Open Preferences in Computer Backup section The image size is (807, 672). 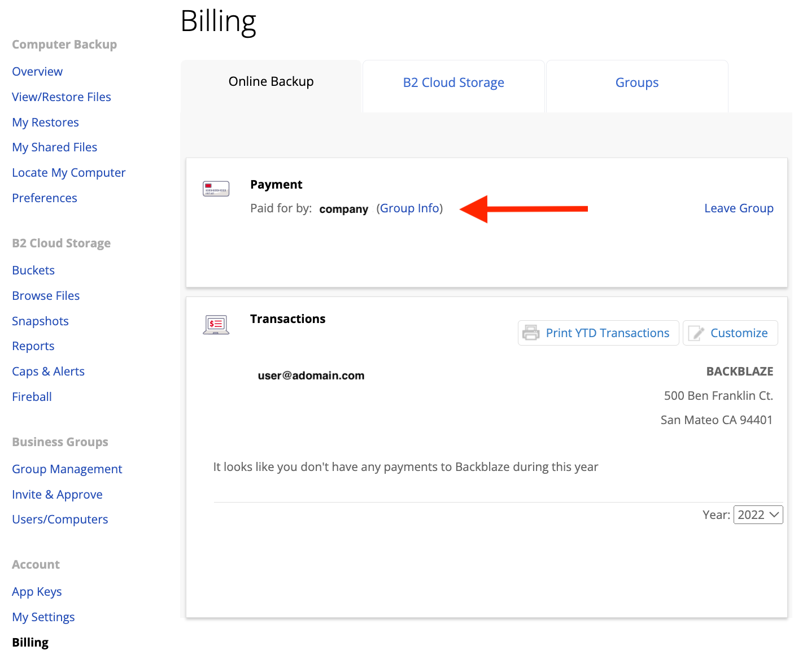point(45,198)
